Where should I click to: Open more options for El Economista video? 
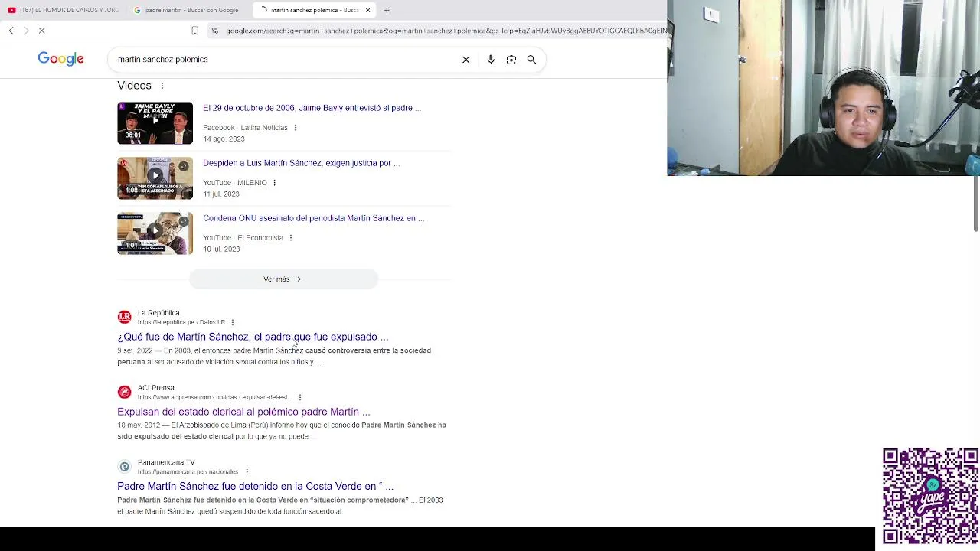coord(291,238)
